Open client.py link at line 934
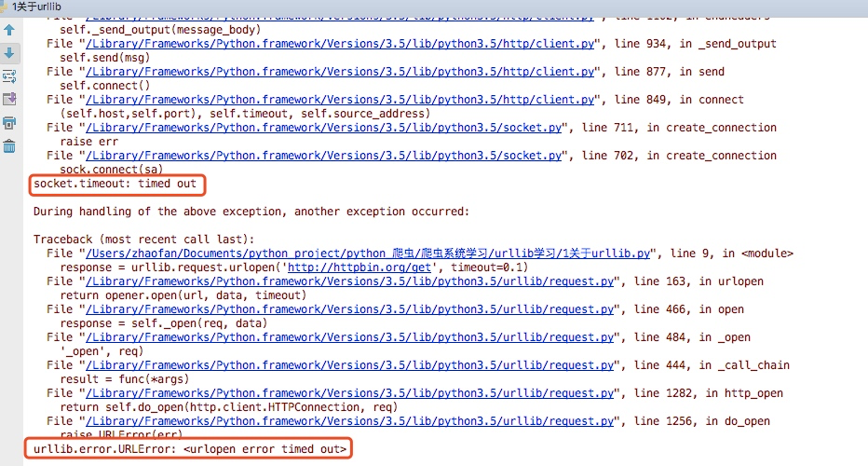This screenshot has height=466, width=868. click(340, 44)
